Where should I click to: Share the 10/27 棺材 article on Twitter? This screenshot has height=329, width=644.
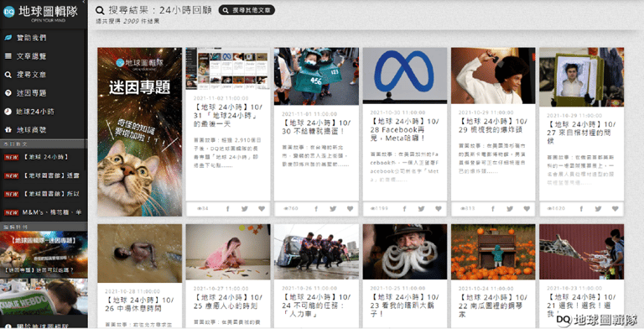pyautogui.click(x=598, y=208)
